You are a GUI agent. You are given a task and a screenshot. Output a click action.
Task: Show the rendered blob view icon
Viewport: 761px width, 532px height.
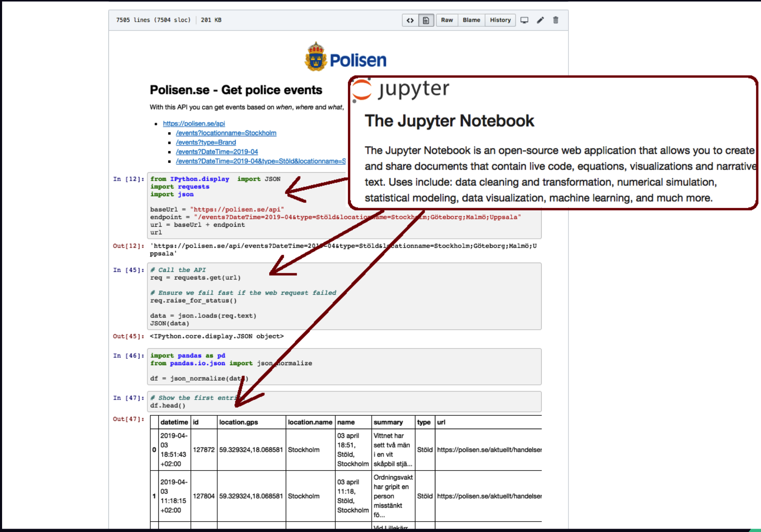point(426,20)
